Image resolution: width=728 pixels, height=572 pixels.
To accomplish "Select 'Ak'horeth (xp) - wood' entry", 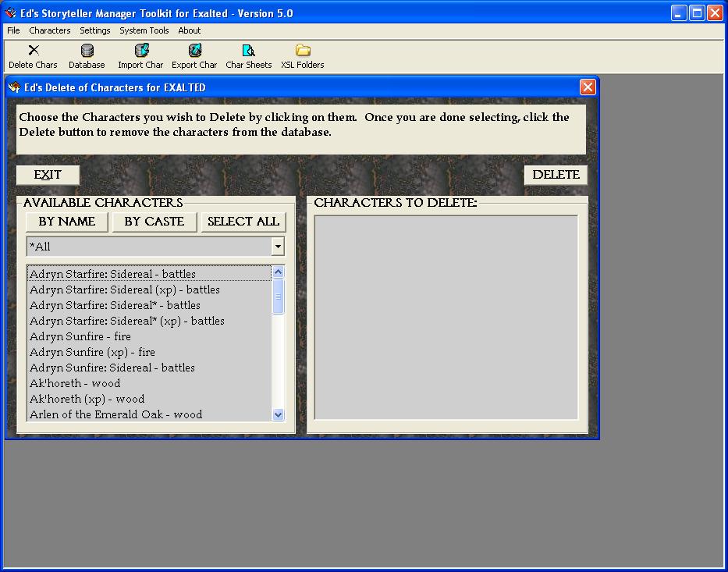I will (149, 399).
